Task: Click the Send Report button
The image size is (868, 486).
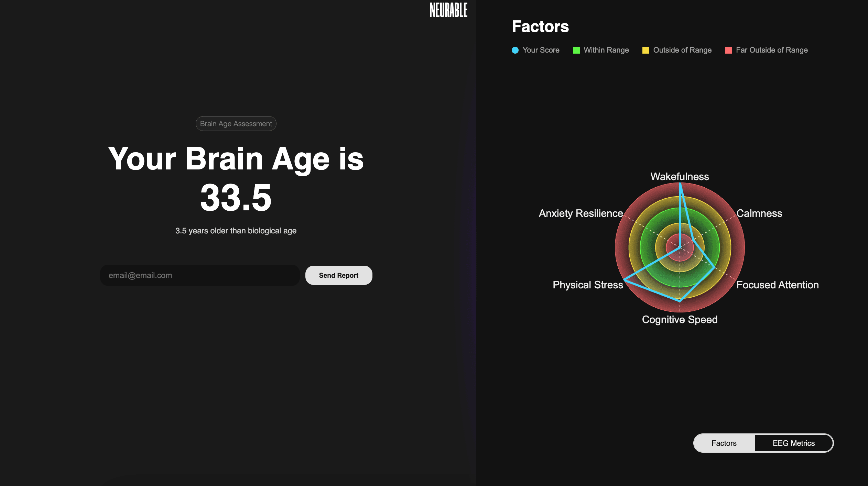Action: 338,275
